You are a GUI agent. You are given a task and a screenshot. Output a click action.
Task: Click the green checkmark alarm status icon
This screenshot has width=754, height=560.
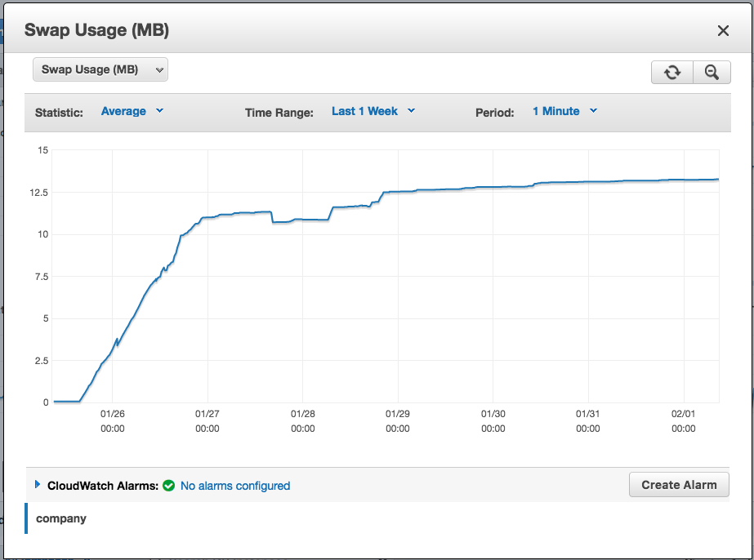[x=169, y=486]
